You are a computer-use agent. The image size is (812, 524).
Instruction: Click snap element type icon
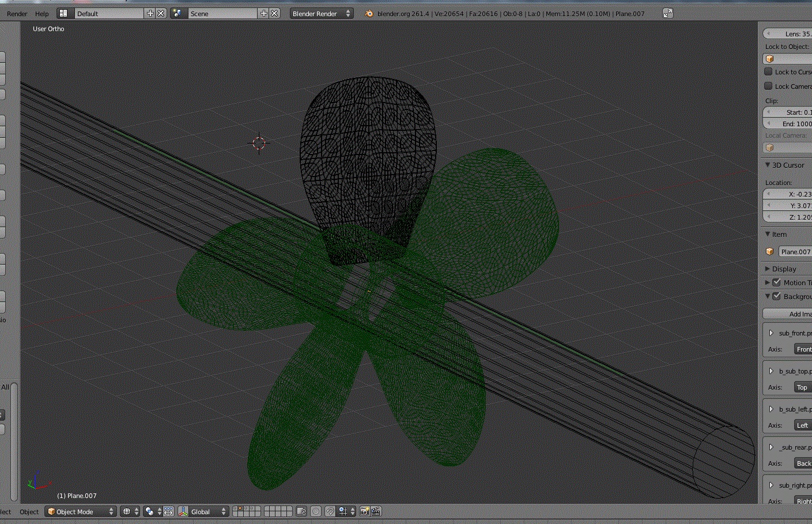tap(346, 511)
